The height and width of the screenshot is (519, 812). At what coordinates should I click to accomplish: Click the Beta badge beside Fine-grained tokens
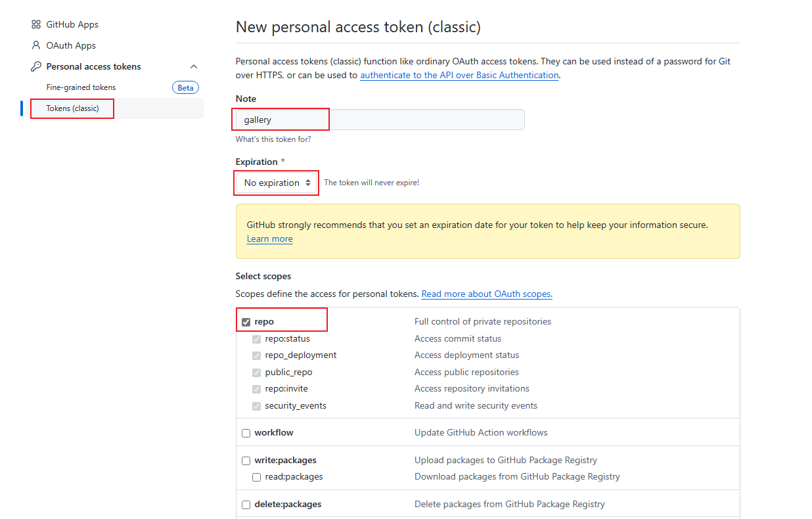(x=185, y=87)
